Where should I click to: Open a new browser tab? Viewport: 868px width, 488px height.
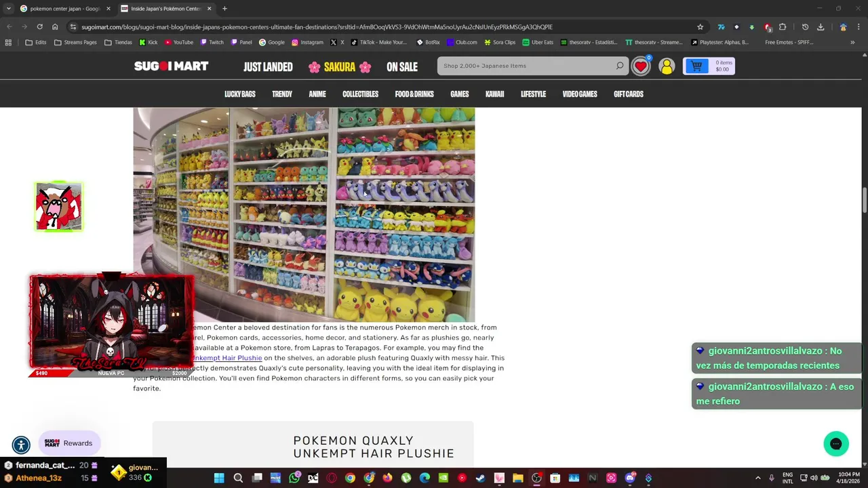click(224, 9)
